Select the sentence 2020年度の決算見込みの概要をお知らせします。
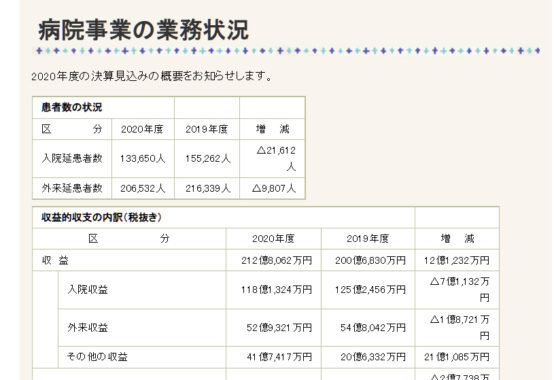The height and width of the screenshot is (380, 554). coord(152,76)
